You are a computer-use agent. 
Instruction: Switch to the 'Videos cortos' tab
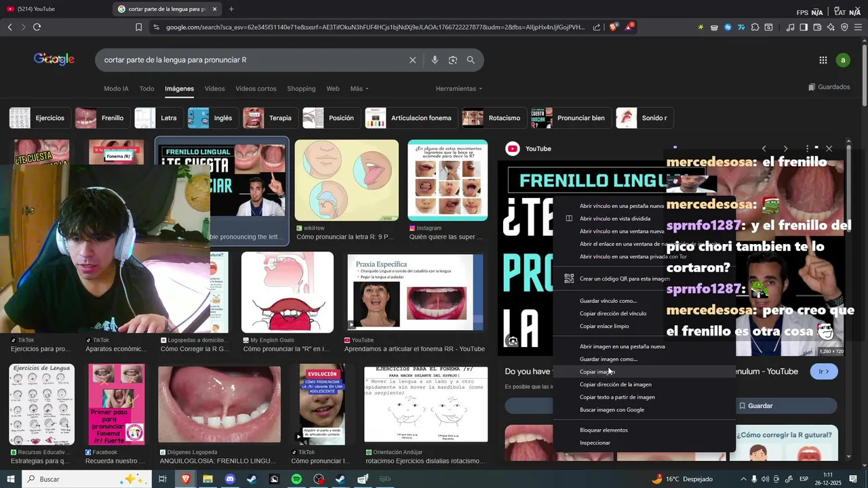click(x=256, y=89)
